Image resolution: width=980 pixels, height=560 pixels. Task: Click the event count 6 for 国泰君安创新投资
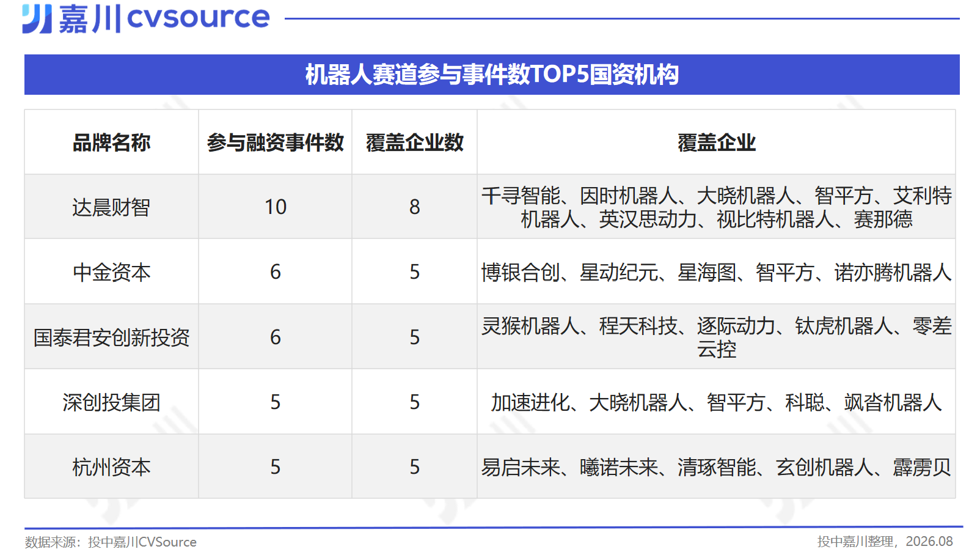click(x=276, y=337)
